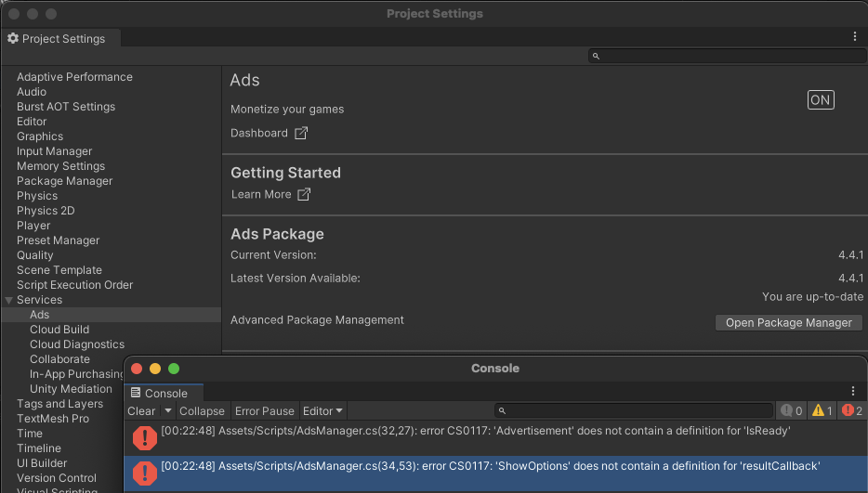
Task: Toggle info messages counter in Console
Action: coord(792,410)
